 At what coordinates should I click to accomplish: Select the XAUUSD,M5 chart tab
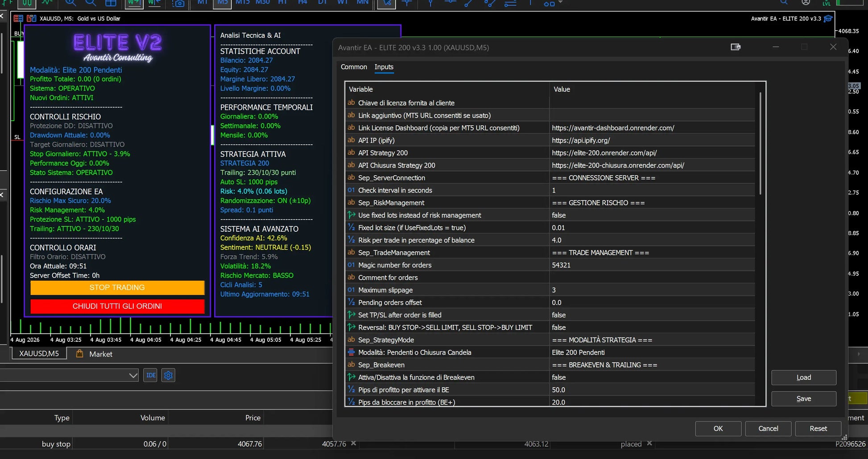(39, 353)
